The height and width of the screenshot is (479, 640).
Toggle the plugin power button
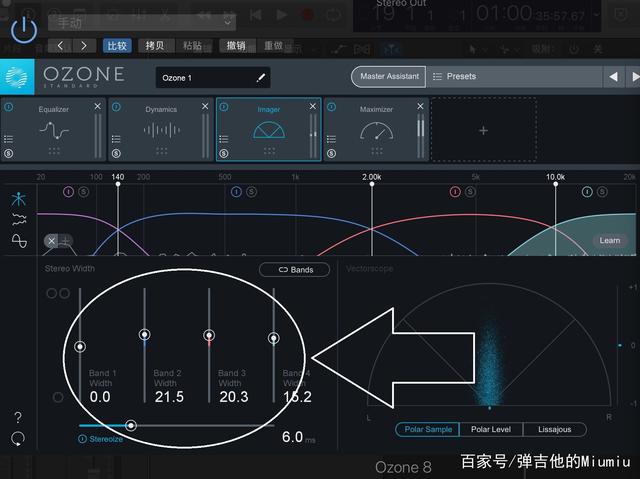coord(24,30)
